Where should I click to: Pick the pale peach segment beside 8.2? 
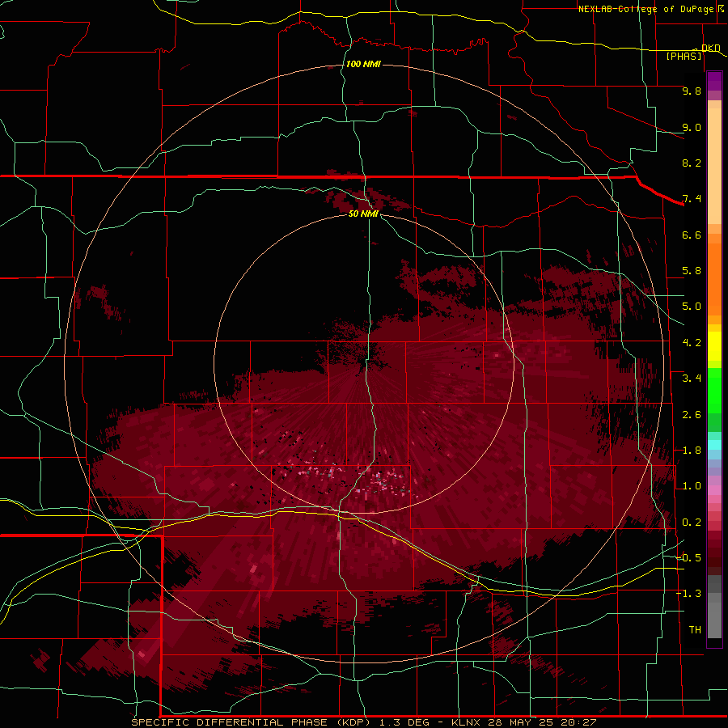pos(714,166)
